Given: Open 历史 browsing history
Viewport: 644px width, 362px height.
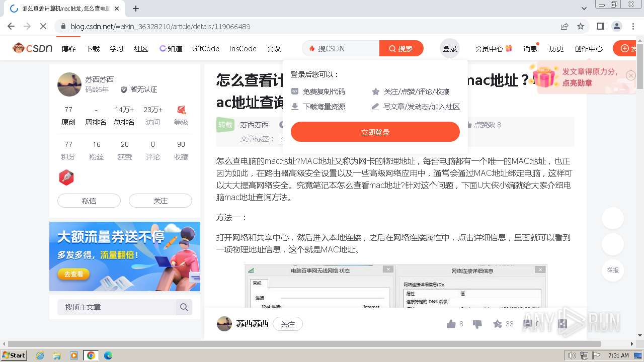Looking at the screenshot, I should click(x=556, y=49).
